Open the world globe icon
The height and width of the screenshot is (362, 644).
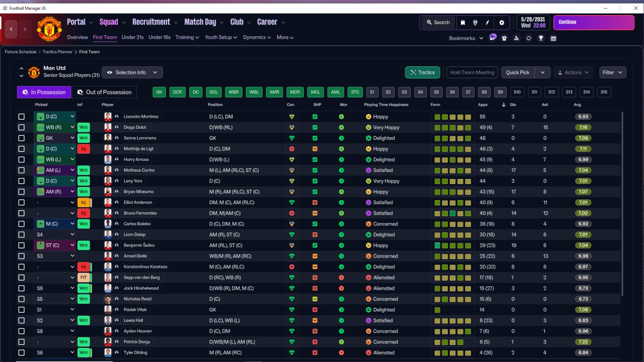pos(475,23)
